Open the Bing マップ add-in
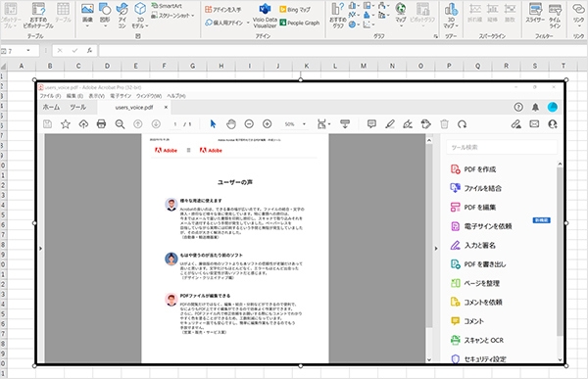 click(x=295, y=10)
